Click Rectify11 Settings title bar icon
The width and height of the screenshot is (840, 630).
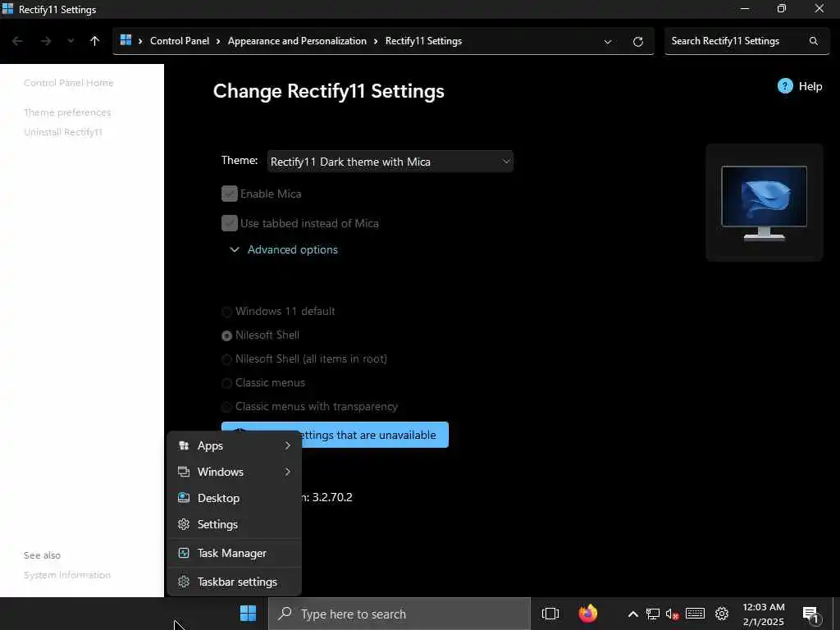(x=7, y=9)
